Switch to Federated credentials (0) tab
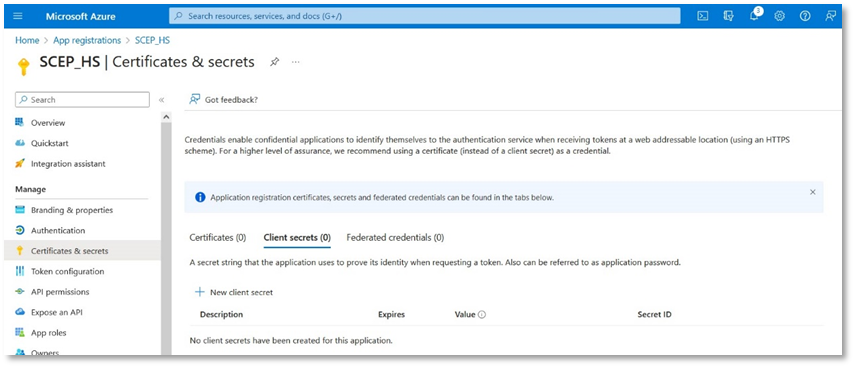The height and width of the screenshot is (367, 854). click(395, 237)
